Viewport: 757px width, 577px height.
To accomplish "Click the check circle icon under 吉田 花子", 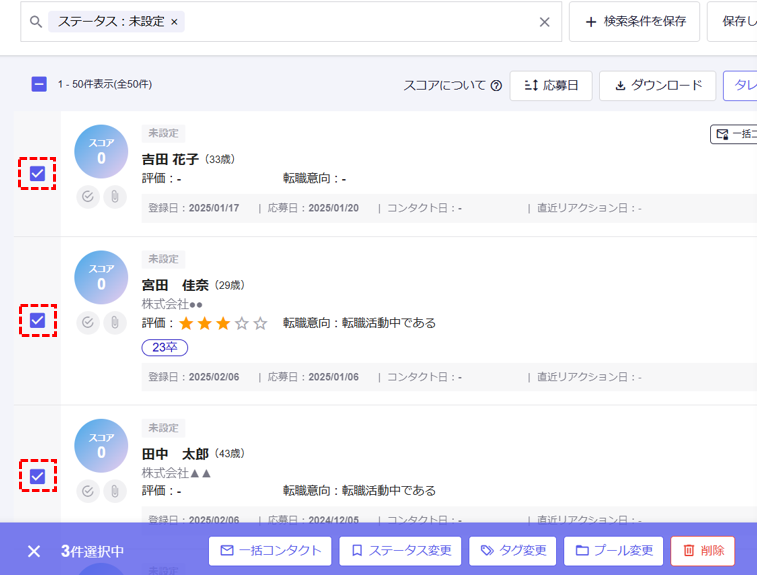I will point(88,197).
